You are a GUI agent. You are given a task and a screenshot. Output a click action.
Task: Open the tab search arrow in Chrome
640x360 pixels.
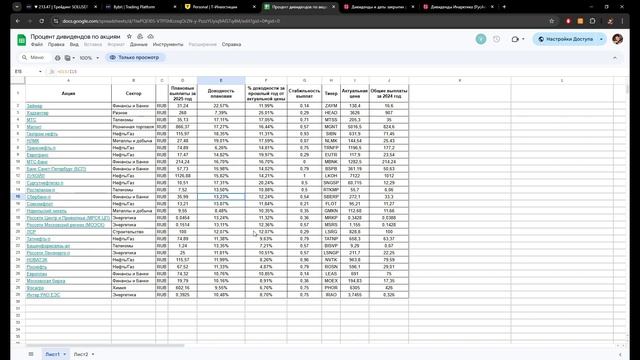coord(16,7)
